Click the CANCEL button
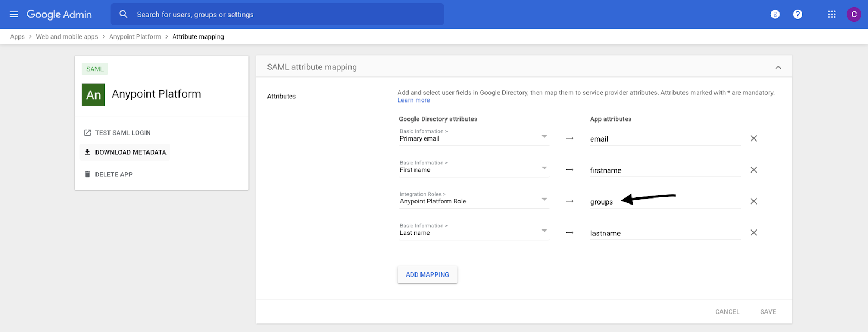Screen dimensions: 868x332 [727, 312]
